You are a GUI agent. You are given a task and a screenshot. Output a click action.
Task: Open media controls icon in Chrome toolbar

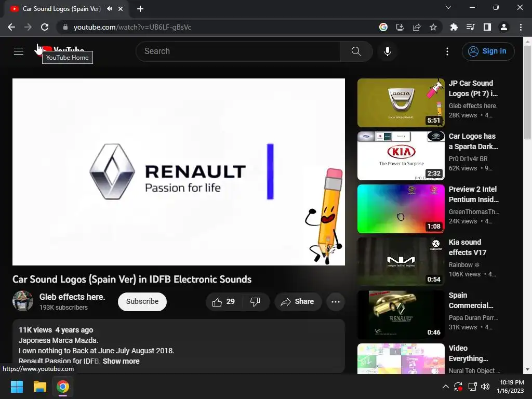click(x=470, y=27)
